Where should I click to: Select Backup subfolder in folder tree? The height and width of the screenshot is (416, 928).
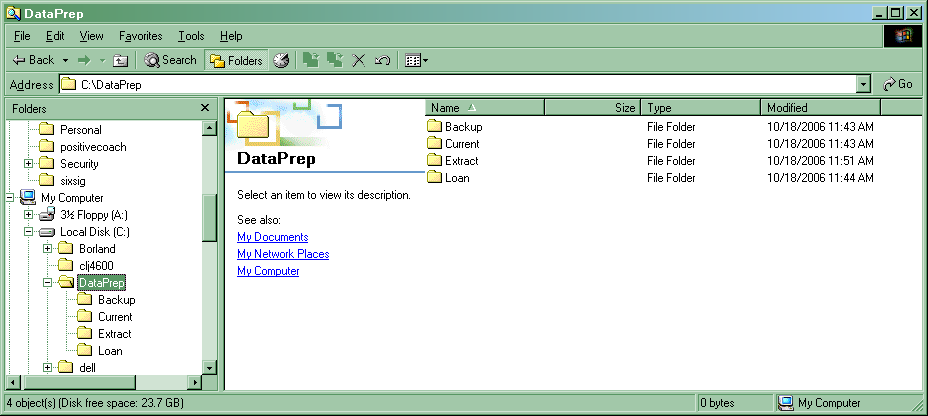[117, 300]
